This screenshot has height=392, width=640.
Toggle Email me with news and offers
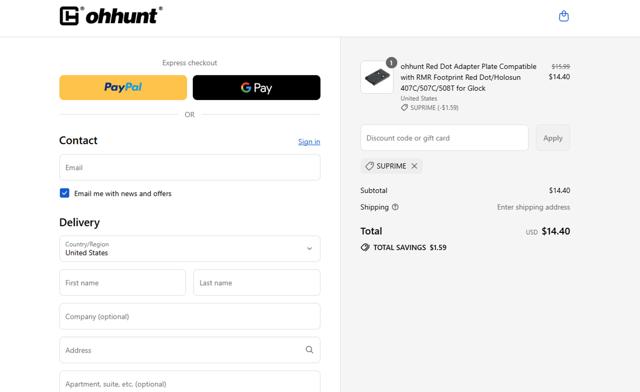tap(64, 193)
